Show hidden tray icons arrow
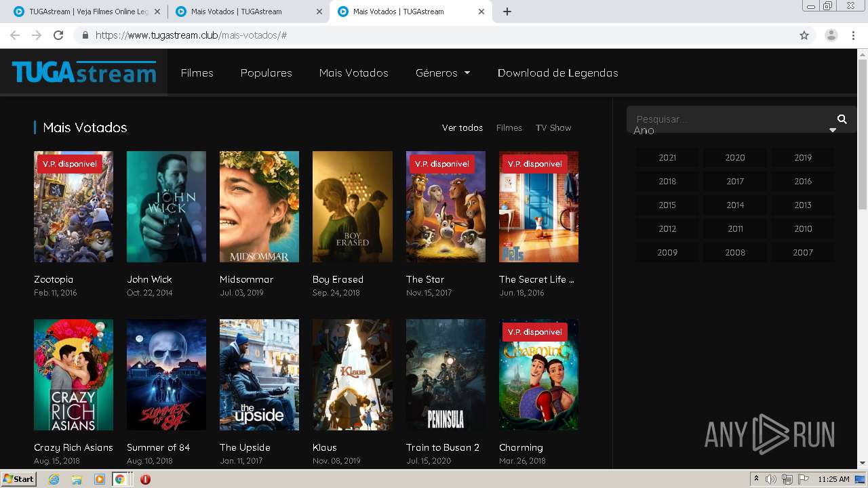This screenshot has width=868, height=488. 756,479
